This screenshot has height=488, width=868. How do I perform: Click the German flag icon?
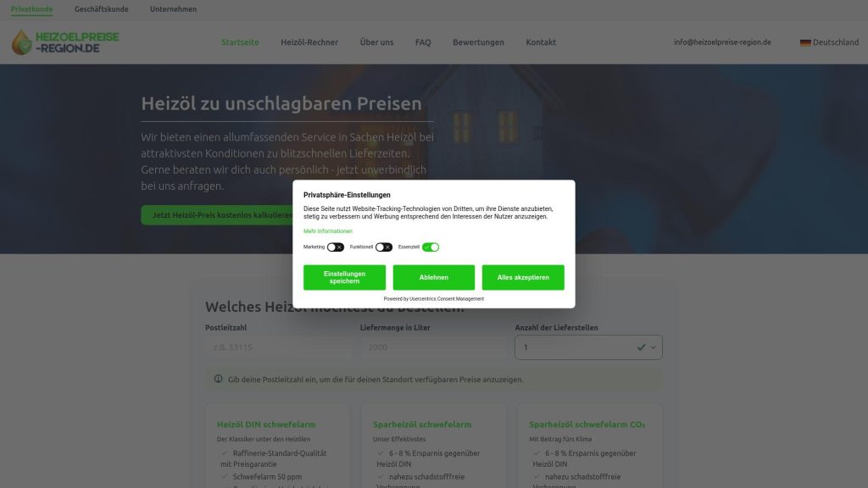click(x=805, y=42)
